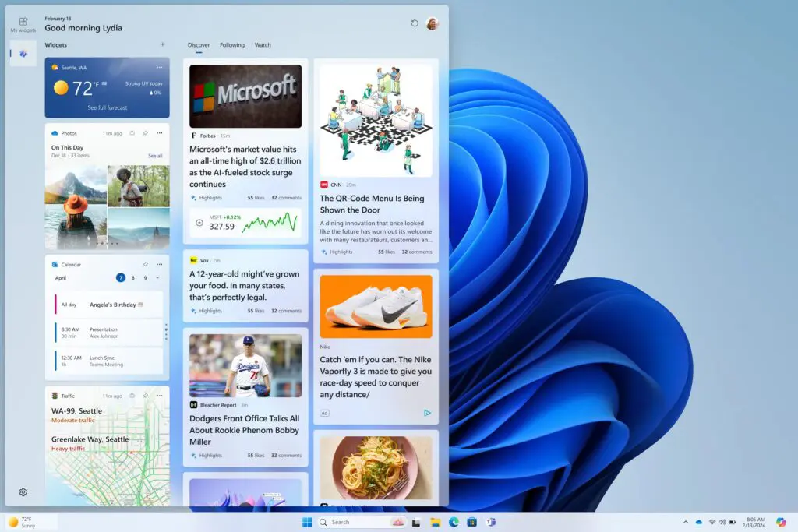Add a new widget with the plus icon
The height and width of the screenshot is (532, 798).
(x=162, y=44)
